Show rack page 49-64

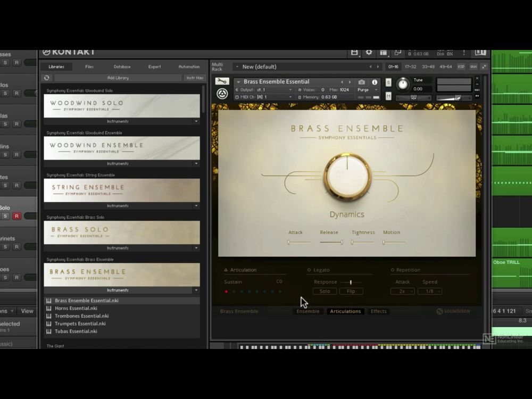(445, 67)
